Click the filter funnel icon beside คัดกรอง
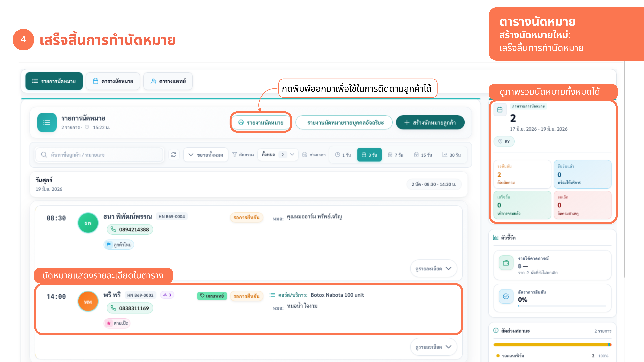 click(x=235, y=155)
